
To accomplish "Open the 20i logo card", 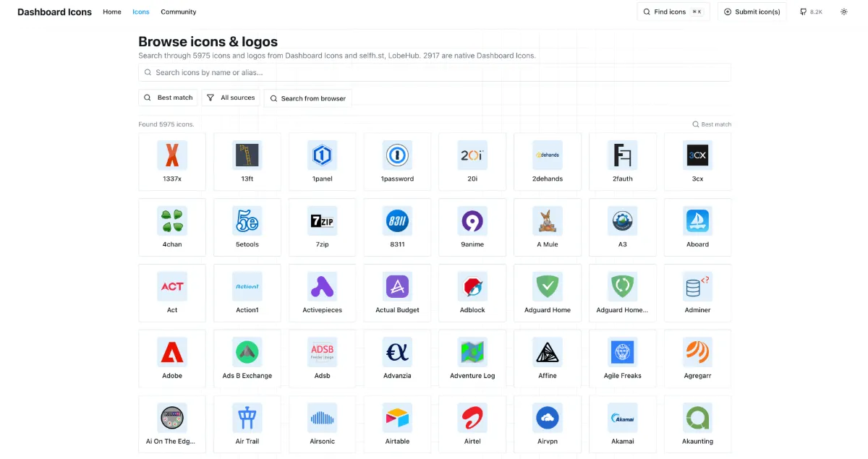I will pyautogui.click(x=472, y=162).
